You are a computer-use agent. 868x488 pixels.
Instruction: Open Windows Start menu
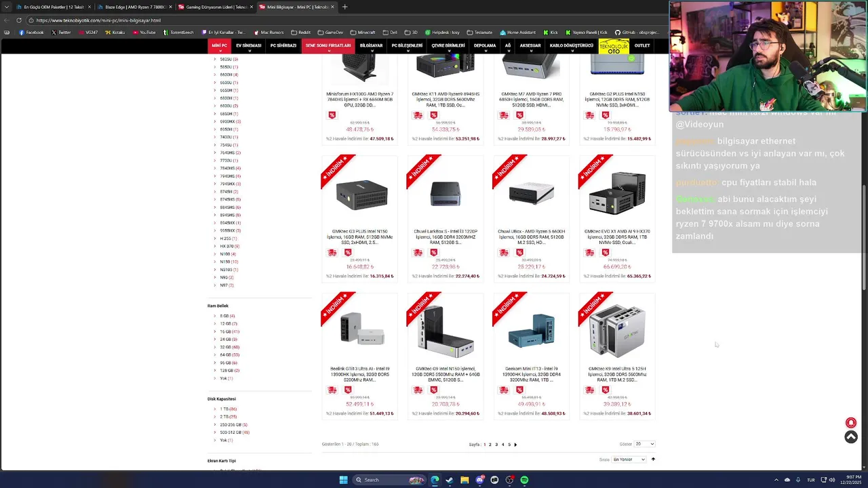pyautogui.click(x=343, y=480)
